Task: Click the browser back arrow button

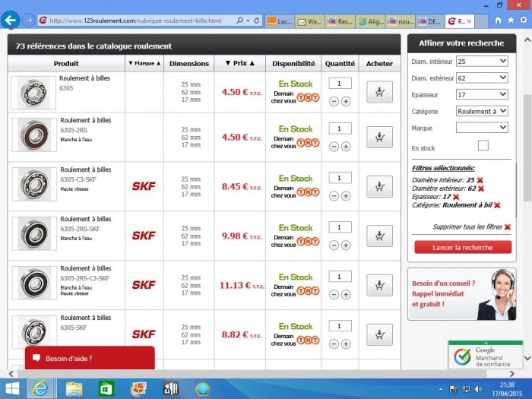Action: tap(11, 20)
